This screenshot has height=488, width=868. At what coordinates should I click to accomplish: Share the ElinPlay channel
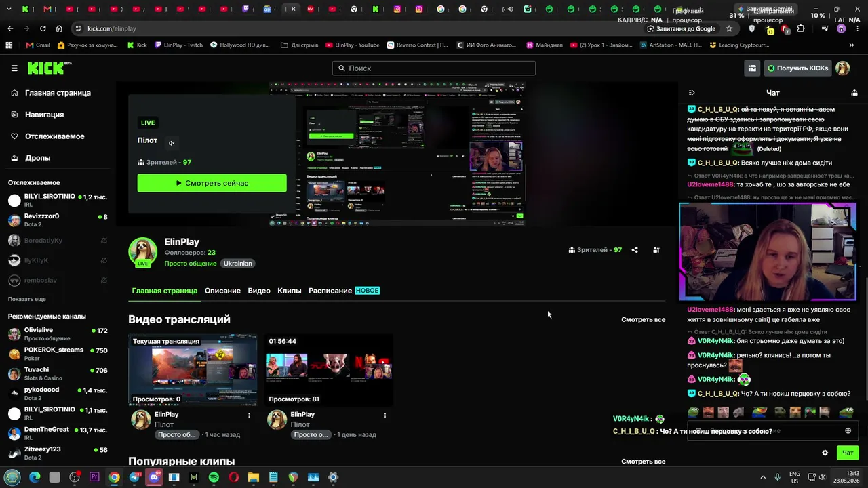(635, 250)
